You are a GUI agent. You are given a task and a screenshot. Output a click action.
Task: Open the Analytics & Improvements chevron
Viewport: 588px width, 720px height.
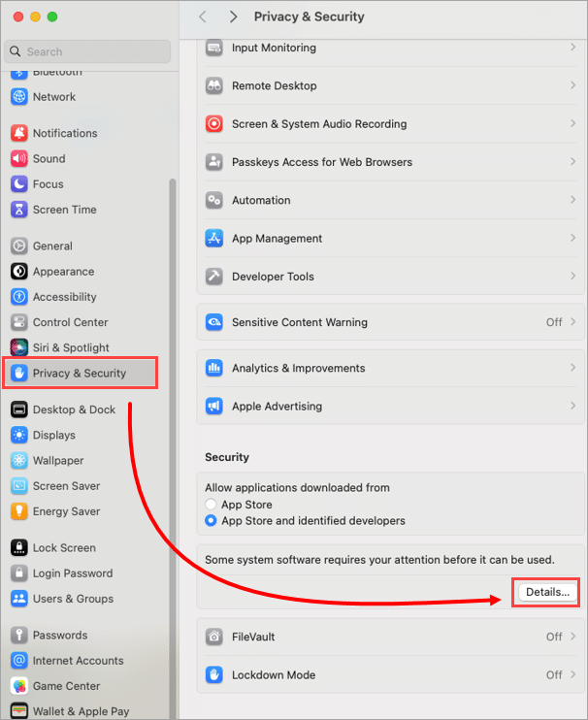tap(572, 368)
